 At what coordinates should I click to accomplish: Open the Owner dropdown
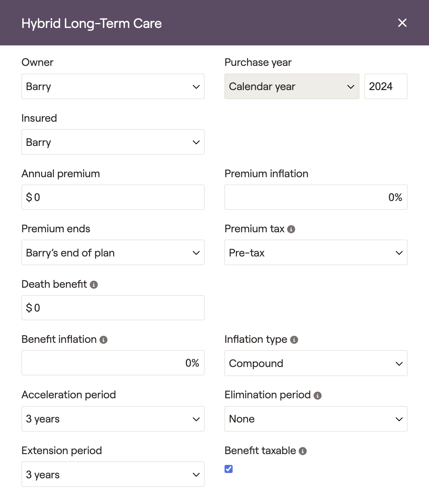(113, 86)
